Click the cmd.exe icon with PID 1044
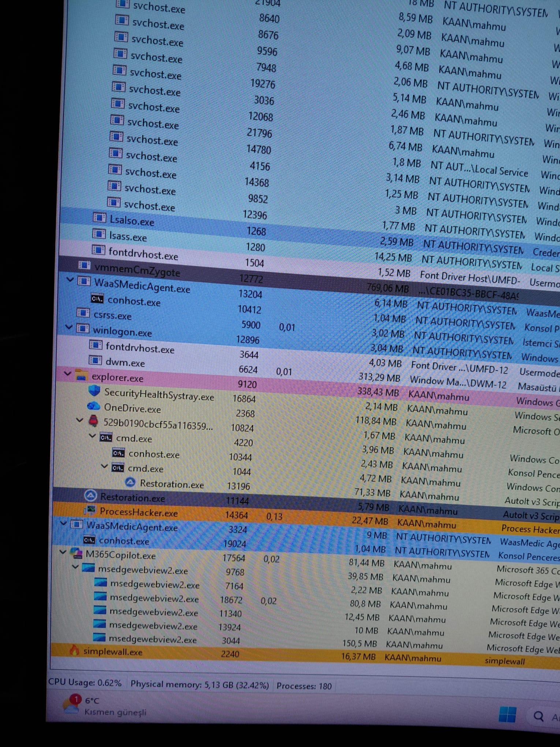560x747 pixels. pyautogui.click(x=117, y=468)
